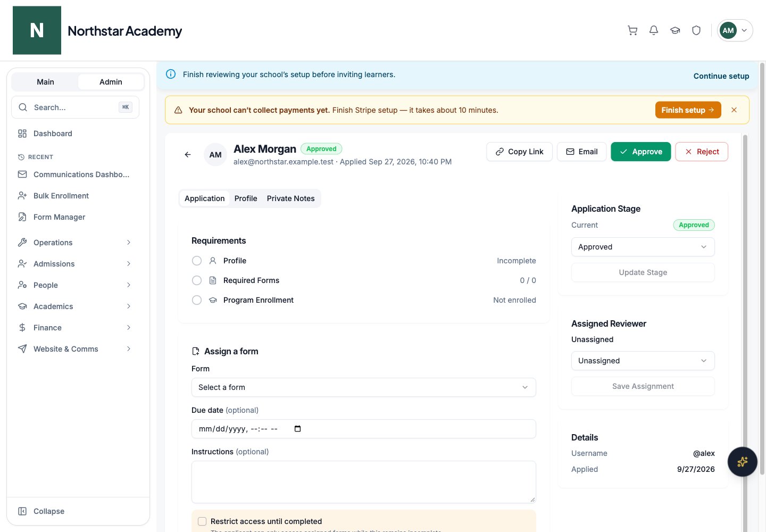Switch to the Main tab
The height and width of the screenshot is (532, 766).
tap(45, 82)
